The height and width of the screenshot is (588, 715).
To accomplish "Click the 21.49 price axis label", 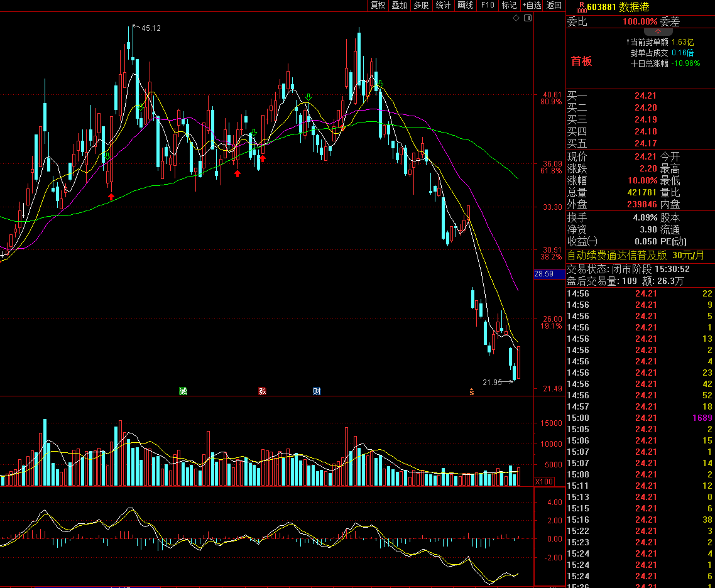I will [x=552, y=389].
